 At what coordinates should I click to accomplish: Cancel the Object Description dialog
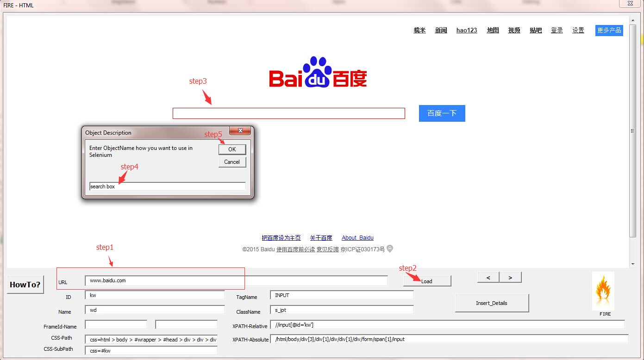point(232,162)
